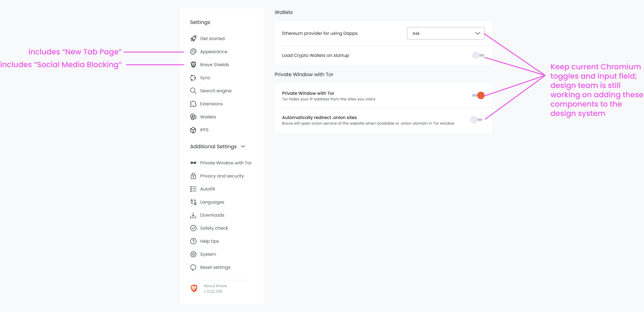Click 'Automatically redirect .onion sites' label
This screenshot has height=312, width=644.
point(319,117)
